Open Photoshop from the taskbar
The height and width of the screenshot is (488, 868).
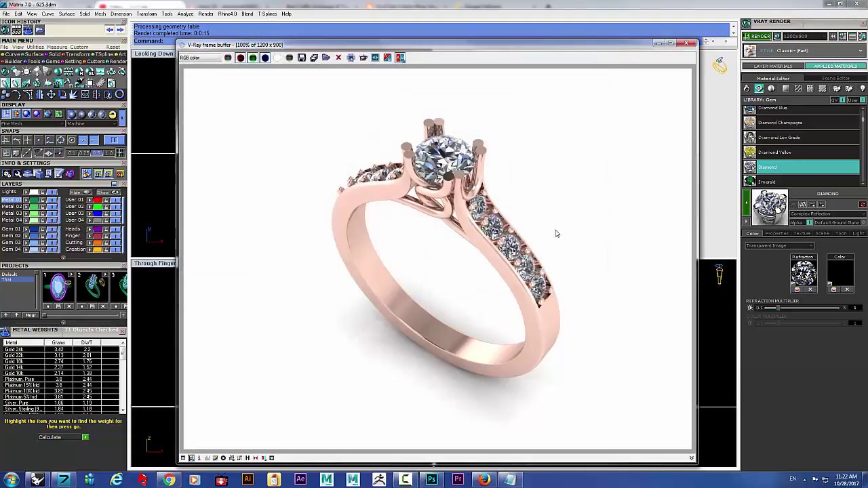[x=431, y=479]
